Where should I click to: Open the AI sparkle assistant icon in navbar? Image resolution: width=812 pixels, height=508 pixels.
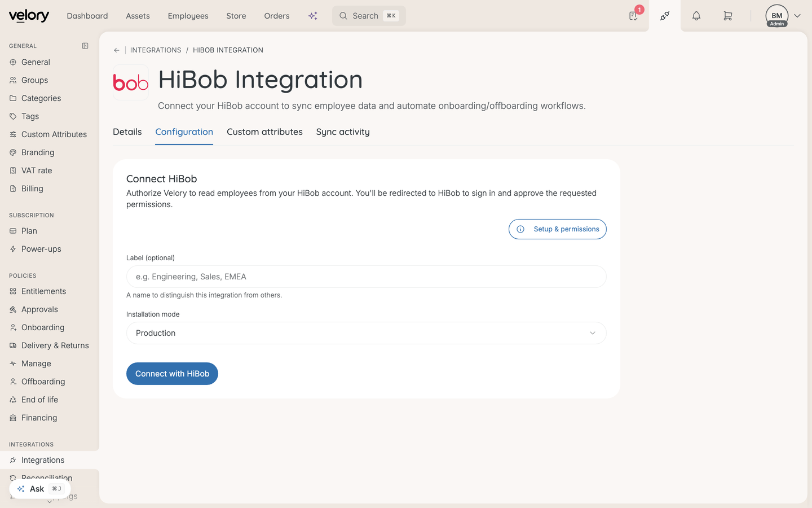(x=313, y=16)
